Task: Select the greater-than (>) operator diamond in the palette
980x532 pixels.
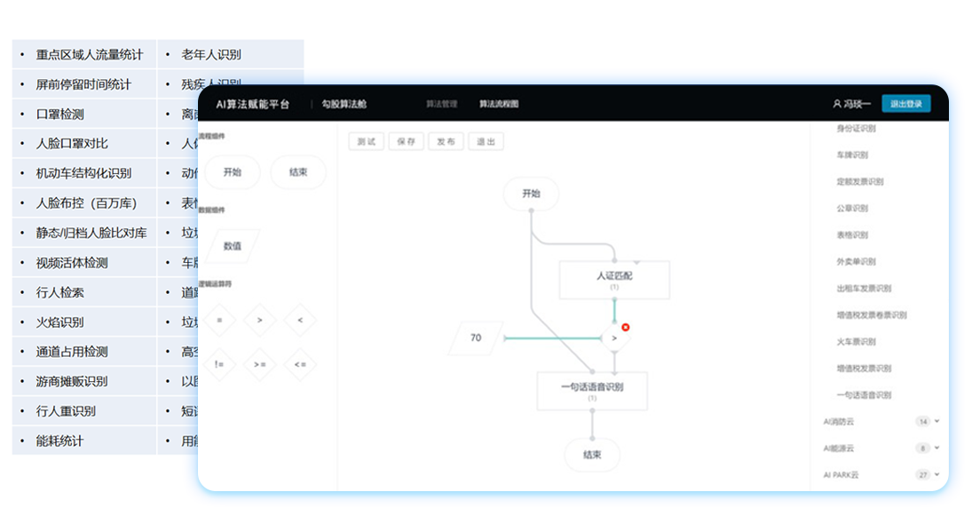Action: (259, 320)
